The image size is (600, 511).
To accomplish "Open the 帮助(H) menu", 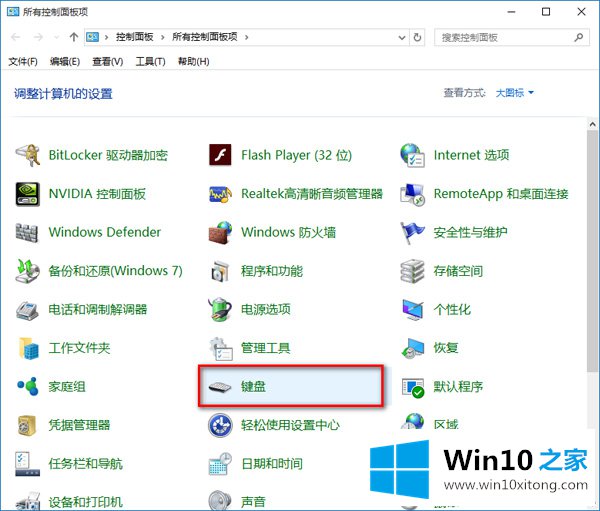I will point(193,62).
